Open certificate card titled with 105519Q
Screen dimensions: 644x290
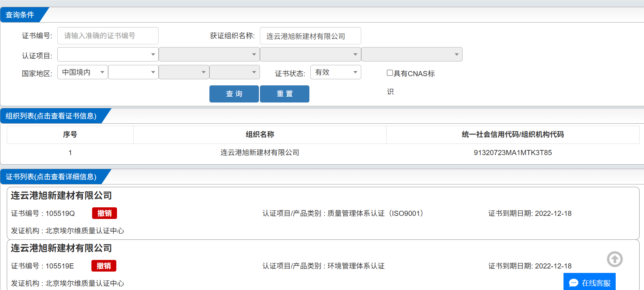[323, 213]
